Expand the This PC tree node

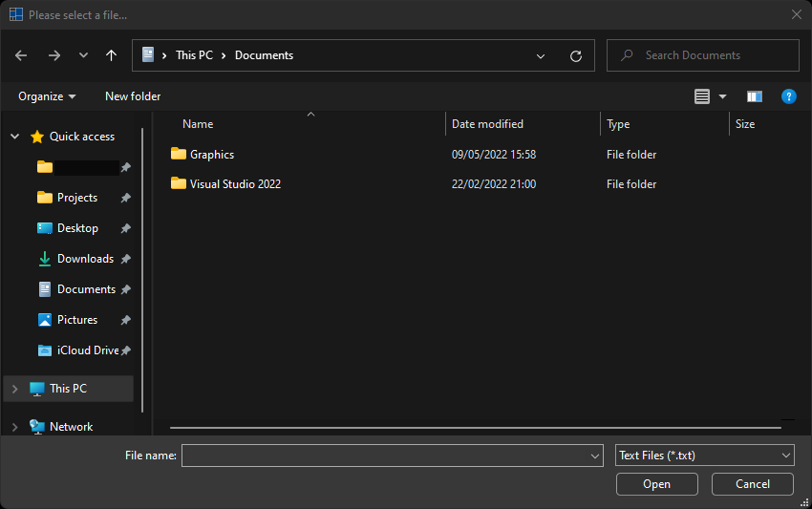pos(14,389)
